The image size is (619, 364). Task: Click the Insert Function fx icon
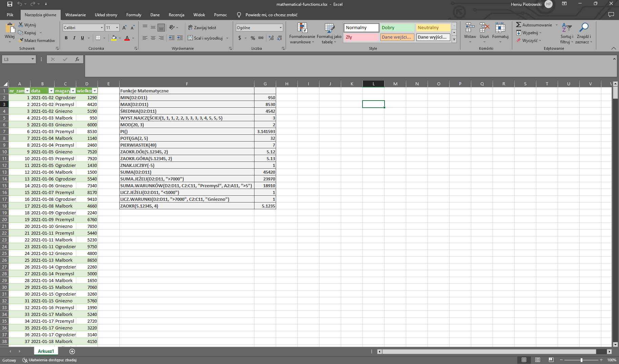point(77,59)
